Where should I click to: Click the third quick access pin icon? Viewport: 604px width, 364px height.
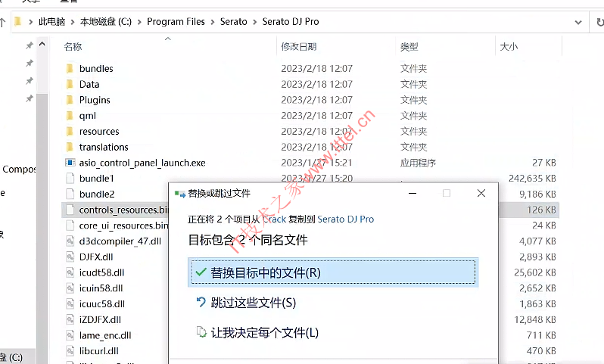pos(30,81)
